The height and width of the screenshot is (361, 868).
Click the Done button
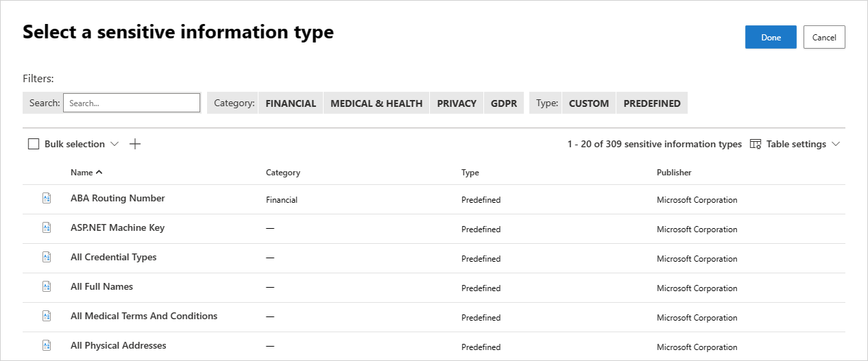pos(771,37)
